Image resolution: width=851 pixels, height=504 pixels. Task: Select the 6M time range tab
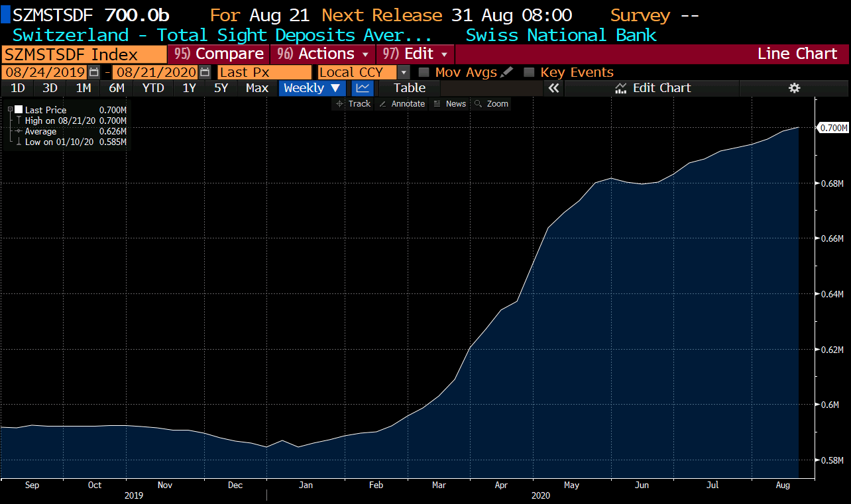click(x=117, y=88)
